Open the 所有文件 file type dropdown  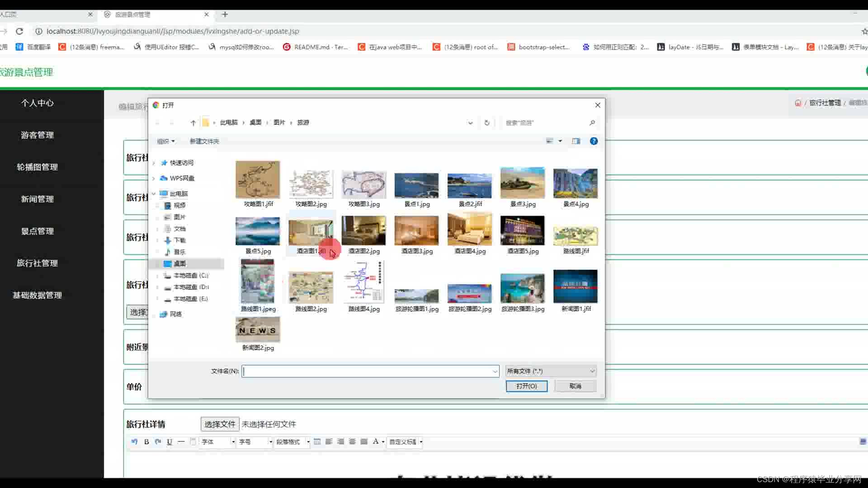click(551, 371)
